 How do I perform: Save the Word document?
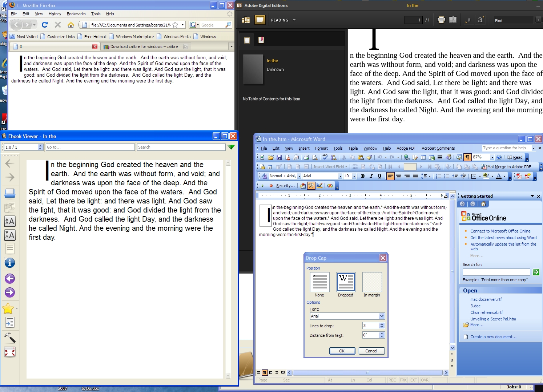pos(279,157)
